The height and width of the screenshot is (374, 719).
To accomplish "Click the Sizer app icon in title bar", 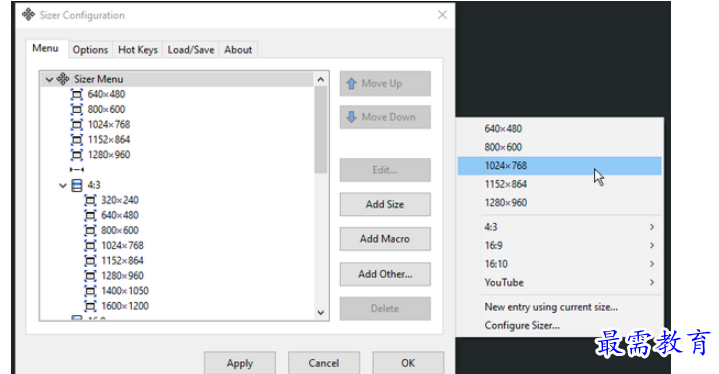I will click(28, 15).
